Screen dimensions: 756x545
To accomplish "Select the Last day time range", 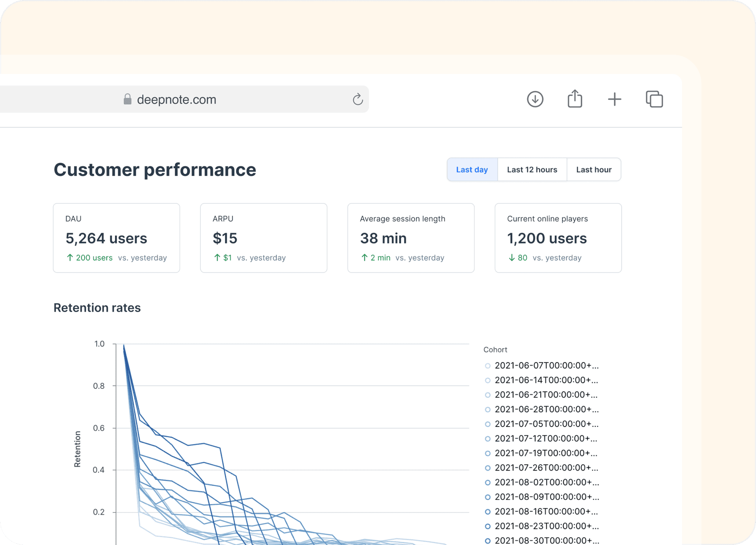I will (472, 170).
